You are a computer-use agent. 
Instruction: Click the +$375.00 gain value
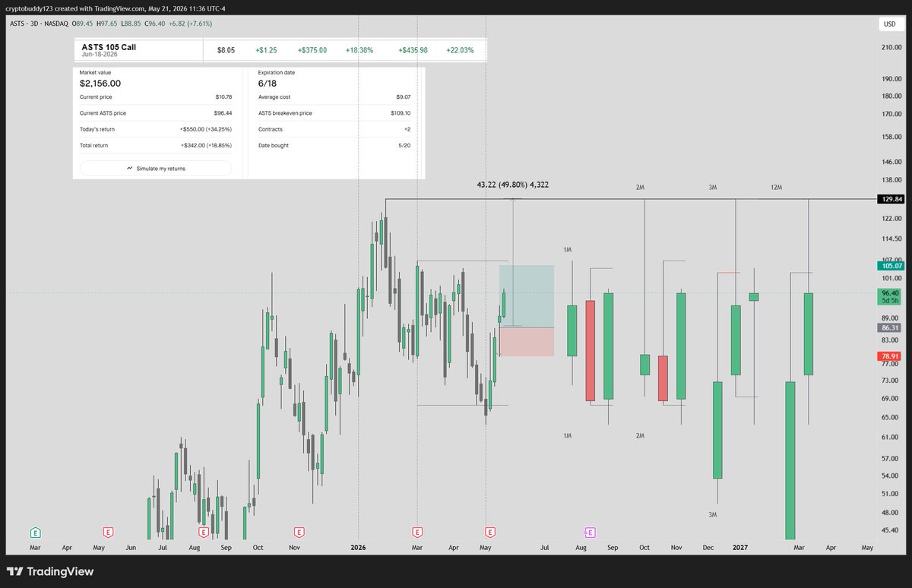click(312, 50)
